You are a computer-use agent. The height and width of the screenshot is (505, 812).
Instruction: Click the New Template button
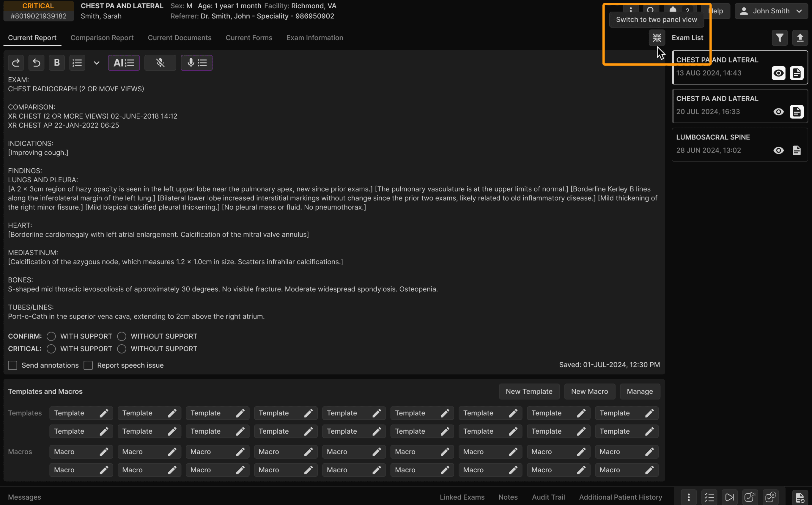[529, 391]
